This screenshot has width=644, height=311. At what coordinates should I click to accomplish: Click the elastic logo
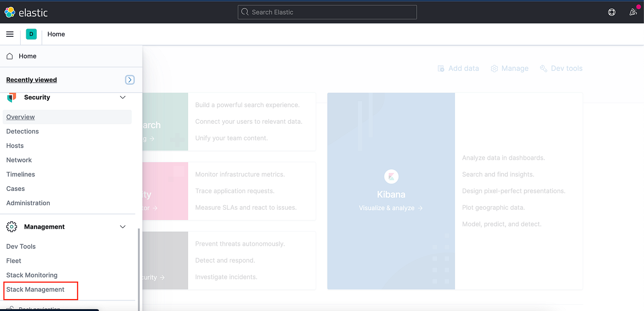click(26, 12)
